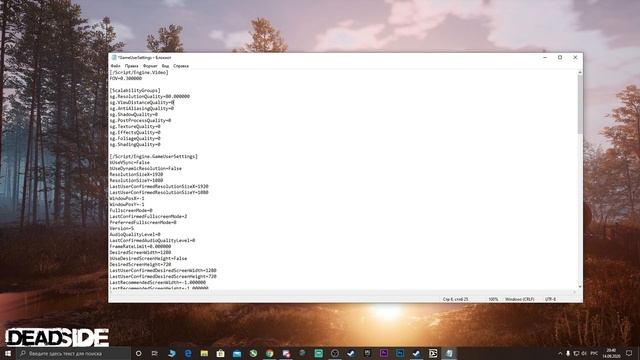This screenshot has height=360, width=640.
Task: Click the Windows Start button
Action: [8, 353]
